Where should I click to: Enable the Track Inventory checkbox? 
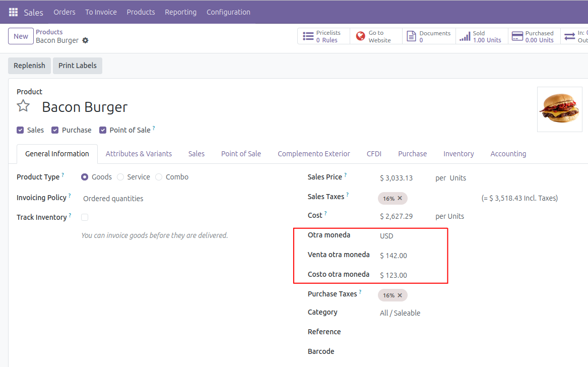click(85, 217)
